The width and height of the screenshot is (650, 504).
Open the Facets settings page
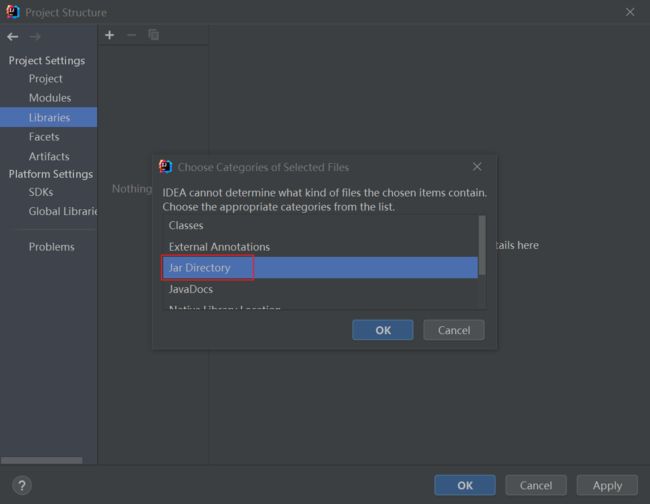(x=44, y=137)
